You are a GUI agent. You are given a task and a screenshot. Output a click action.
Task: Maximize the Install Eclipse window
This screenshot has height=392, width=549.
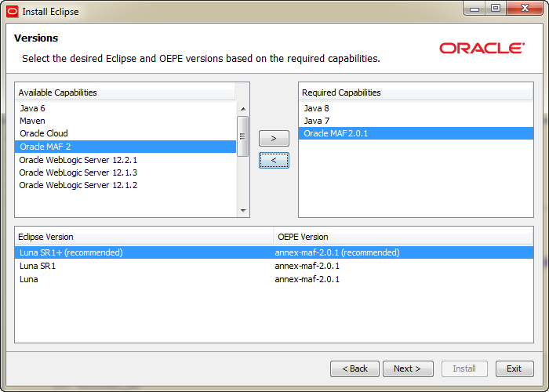(x=496, y=9)
